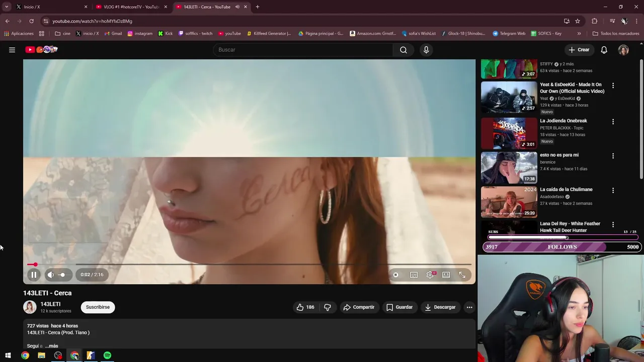This screenshot has width=644, height=362.
Task: Switch to VLOG #1 #hotcoreTV tab
Action: coord(131,7)
